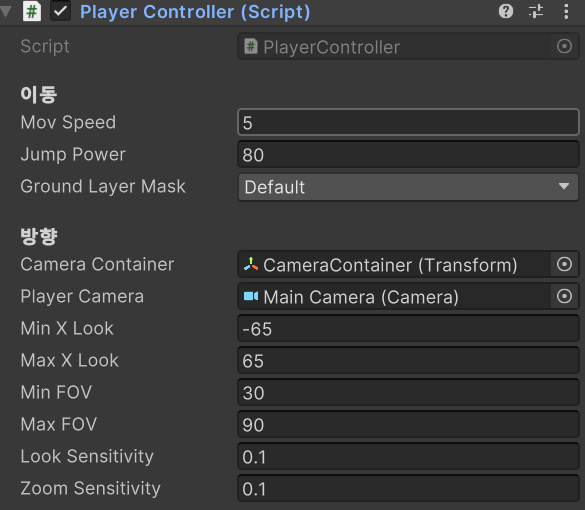Disable the Player Controller component checkbox
585x510 pixels.
click(x=60, y=11)
